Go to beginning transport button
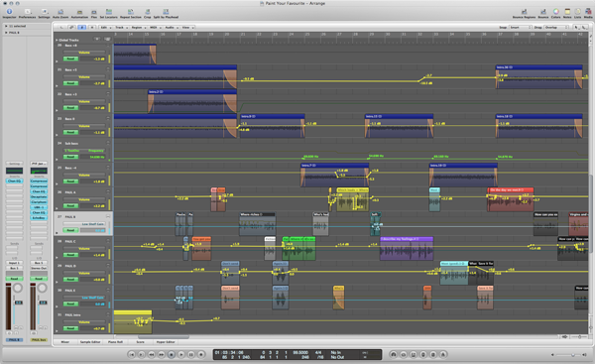Viewport: 595px width, 364px height. [x=131, y=354]
